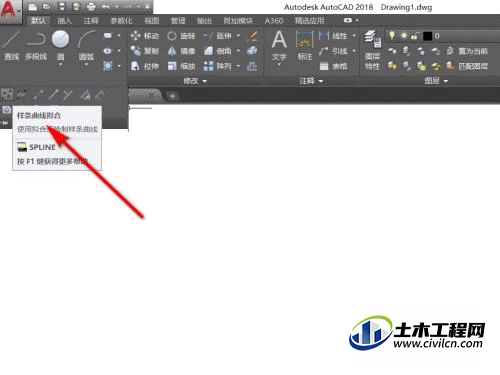This screenshot has width=500, height=375.
Task: Click the 移动 (Move) tool
Action: click(x=145, y=36)
